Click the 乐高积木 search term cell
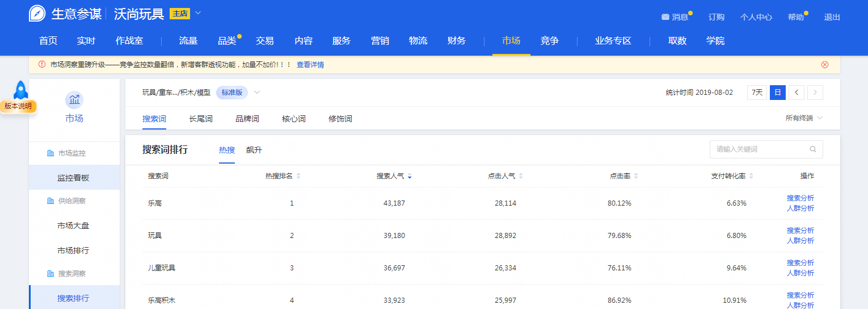 coord(162,300)
